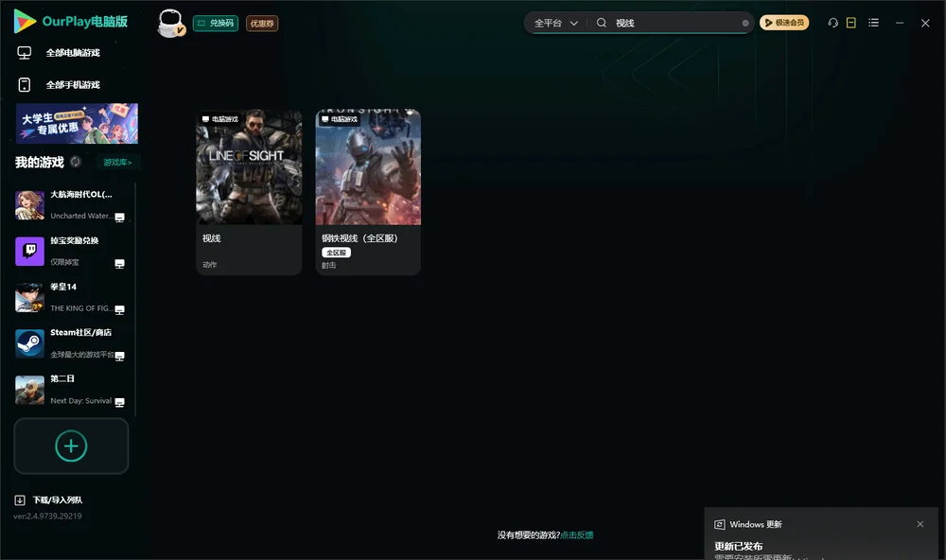Image resolution: width=946 pixels, height=560 pixels.
Task: Open customer support headset icon
Action: 833,23
